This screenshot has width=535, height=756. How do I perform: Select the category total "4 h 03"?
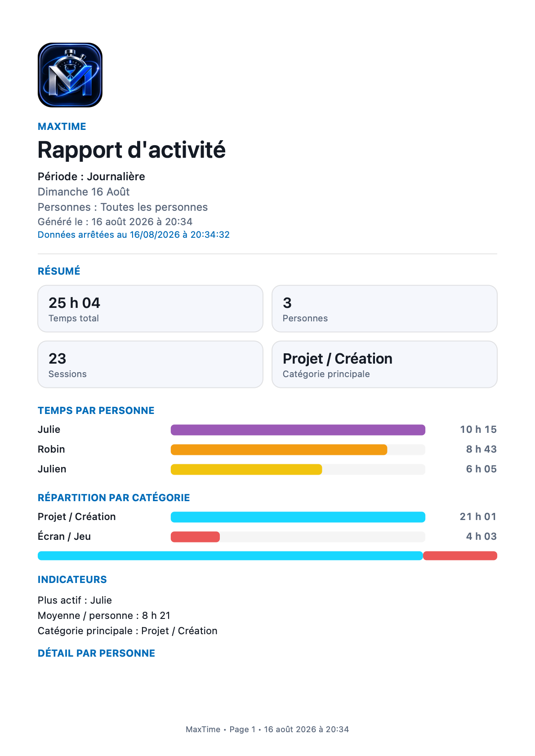[x=481, y=537]
